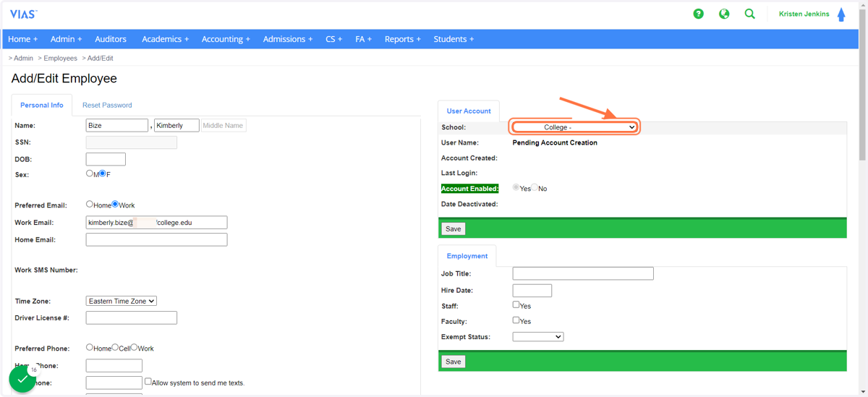The width and height of the screenshot is (868, 397).
Task: Select Work as preferred phone
Action: [x=134, y=348]
